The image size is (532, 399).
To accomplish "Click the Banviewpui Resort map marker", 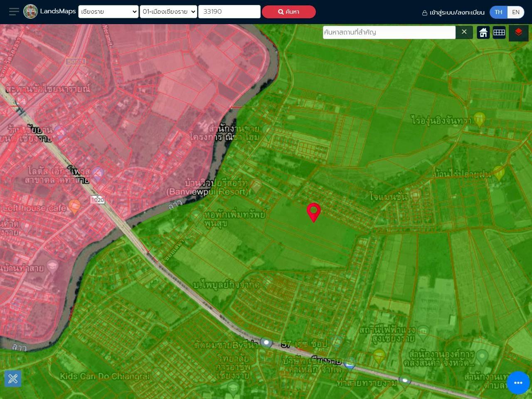I will click(256, 186).
